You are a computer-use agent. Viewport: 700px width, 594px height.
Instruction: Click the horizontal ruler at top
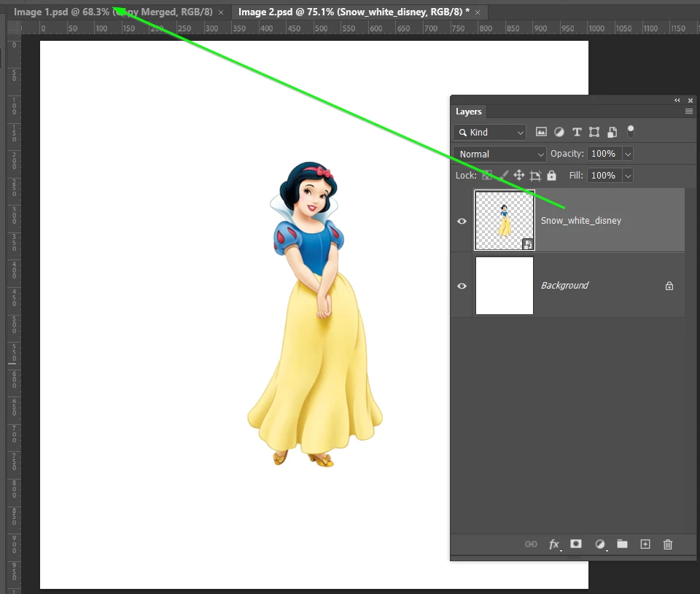[x=359, y=28]
